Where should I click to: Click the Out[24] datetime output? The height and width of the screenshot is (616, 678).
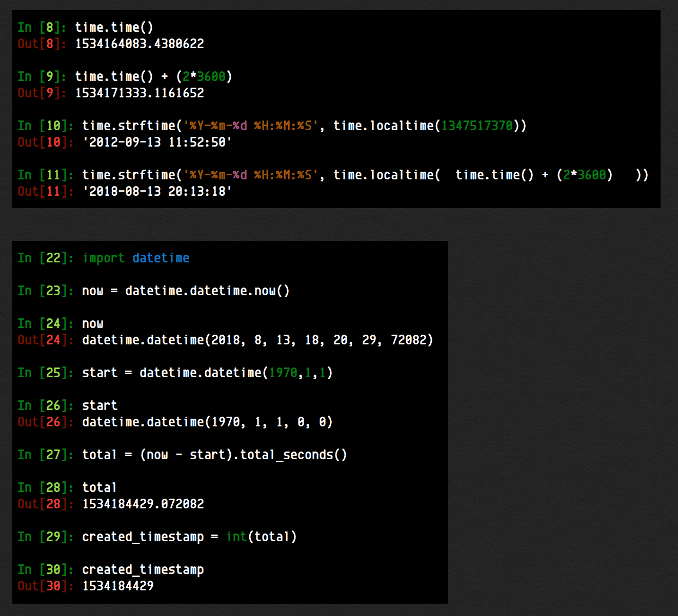coord(257,340)
